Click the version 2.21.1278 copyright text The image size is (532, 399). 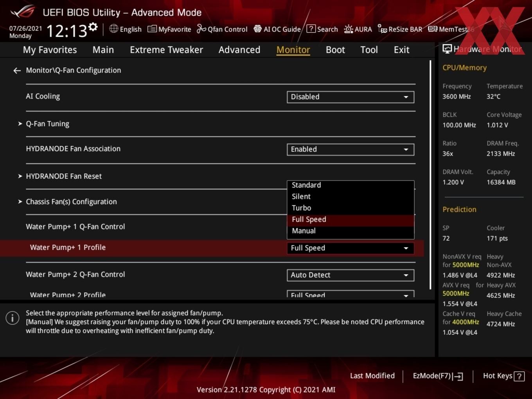coord(266,390)
